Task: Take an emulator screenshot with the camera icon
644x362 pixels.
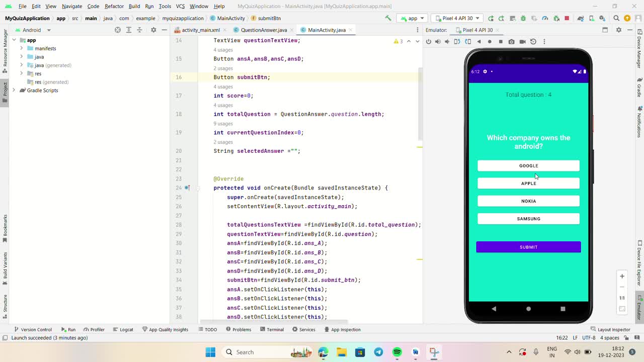Action: [511, 42]
